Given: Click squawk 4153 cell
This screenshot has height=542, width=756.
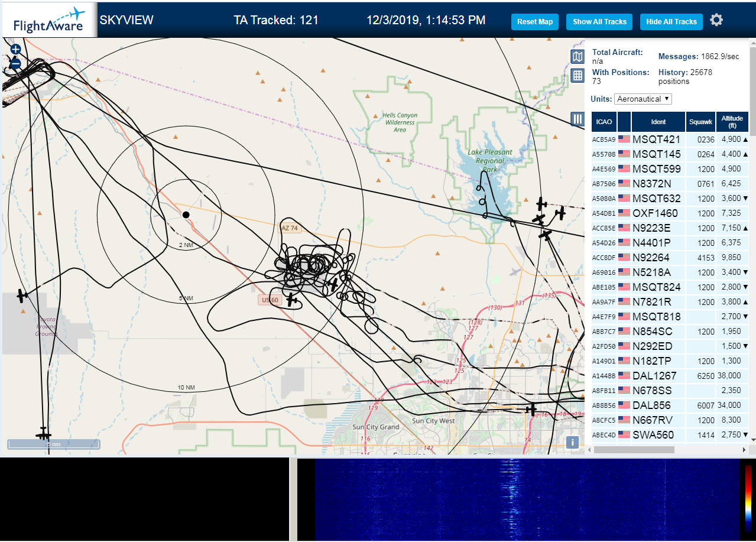Looking at the screenshot, I should point(700,258).
